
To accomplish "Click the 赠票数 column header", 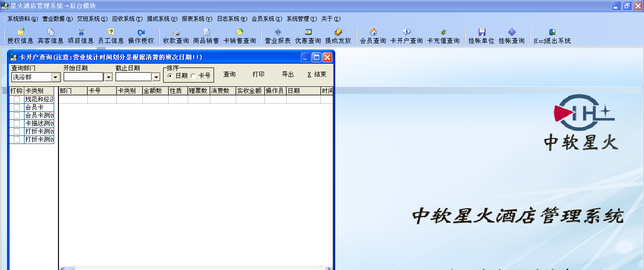I will coord(198,91).
